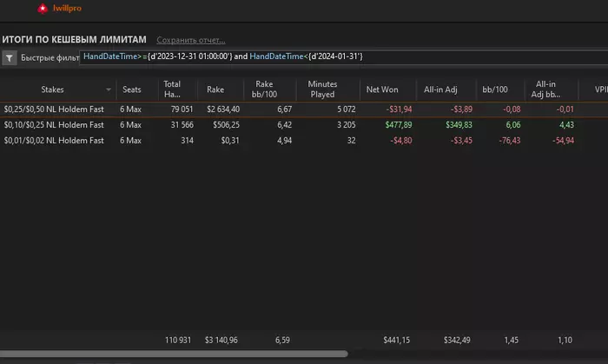
Task: Select the $0,01/$0,02 NL Holdem Fast row
Action: [x=55, y=140]
